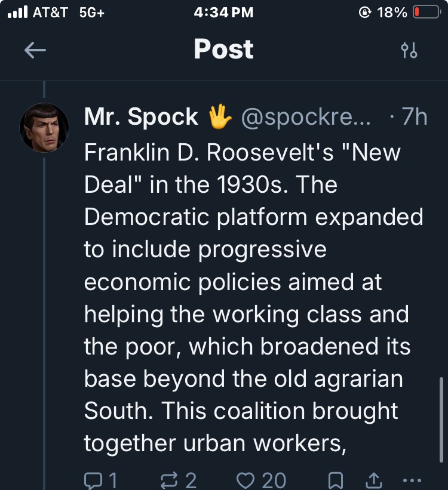448x490 pixels.
Task: Open the three-dot more options menu
Action: 413,480
